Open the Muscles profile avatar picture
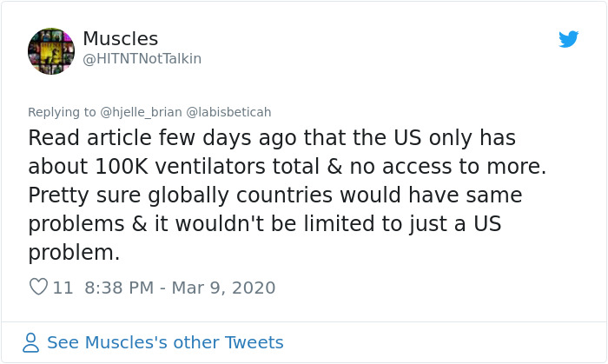 click(51, 51)
